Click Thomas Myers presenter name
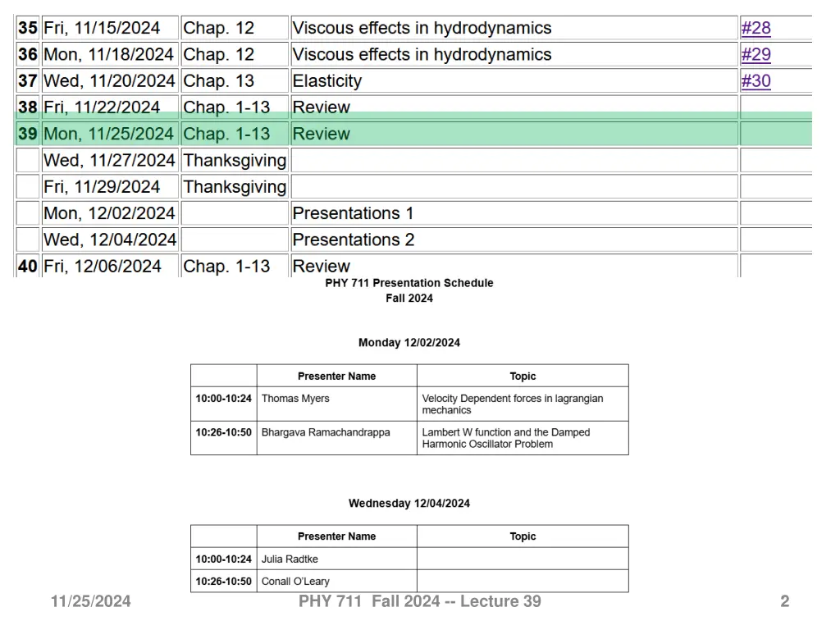This screenshot has width=840, height=630. tap(295, 399)
